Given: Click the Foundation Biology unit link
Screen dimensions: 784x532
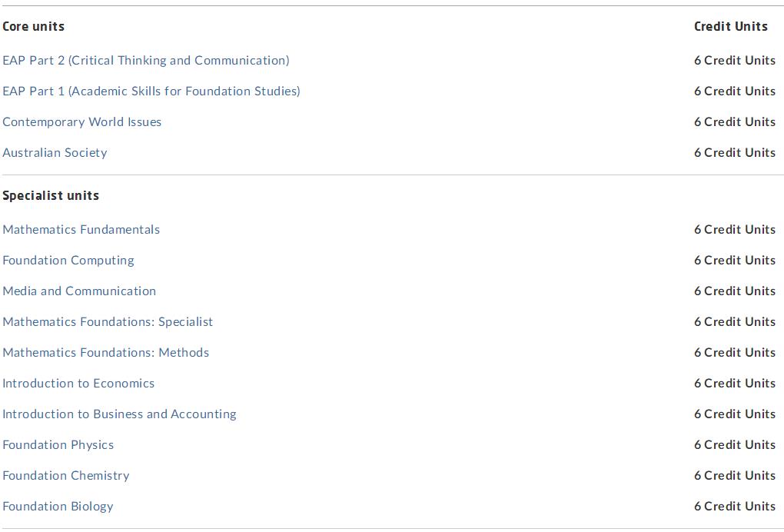Looking at the screenshot, I should (x=58, y=507).
